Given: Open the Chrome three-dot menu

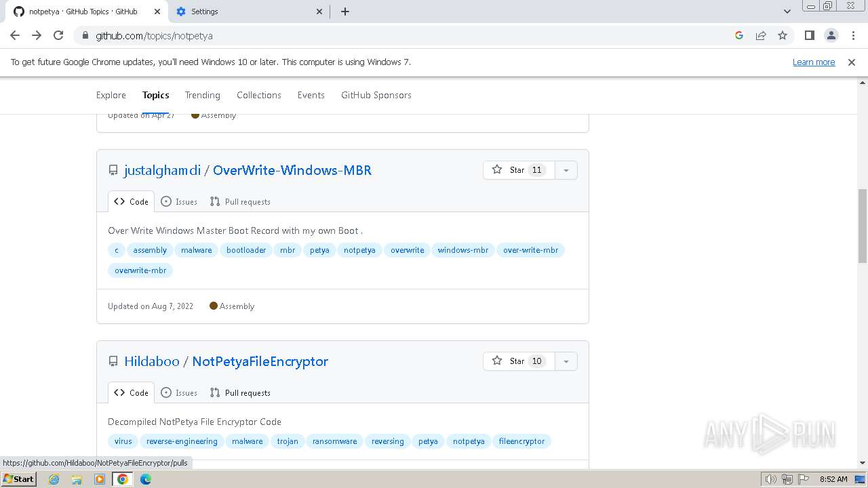Looking at the screenshot, I should coord(853,35).
